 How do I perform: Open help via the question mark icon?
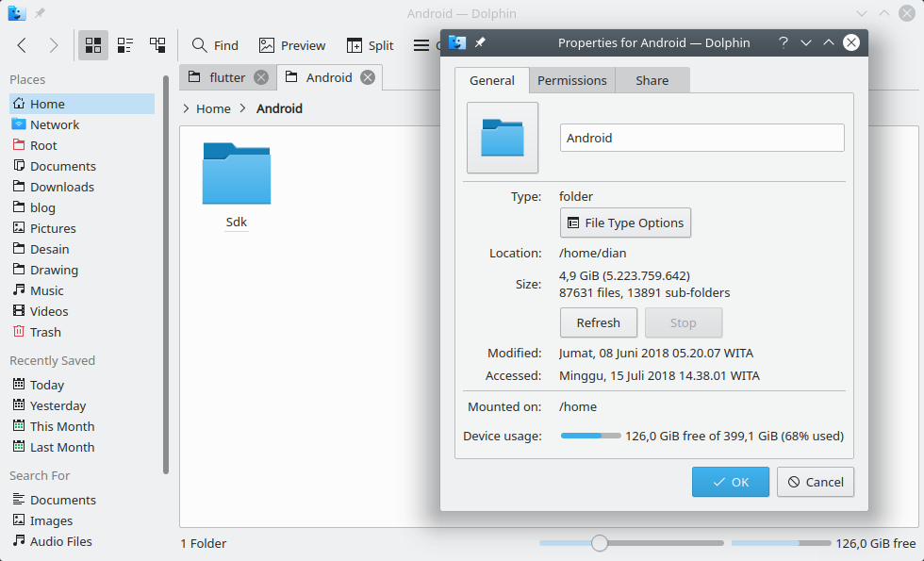(x=782, y=42)
